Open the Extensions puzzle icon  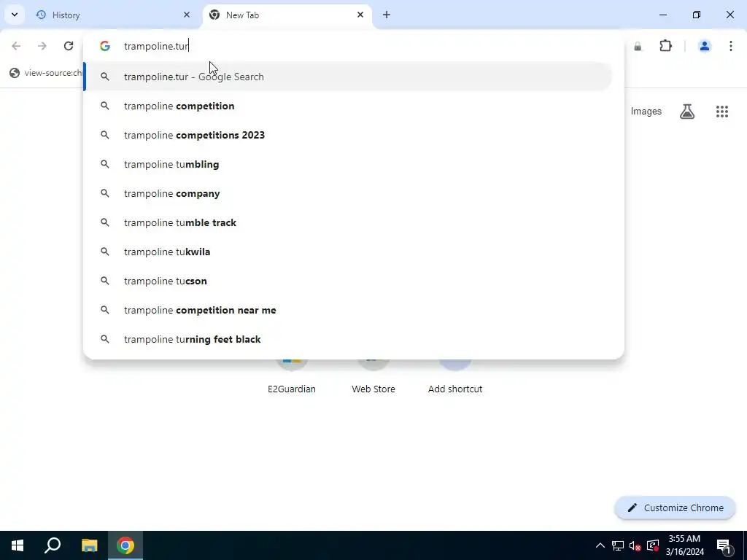pyautogui.click(x=665, y=46)
